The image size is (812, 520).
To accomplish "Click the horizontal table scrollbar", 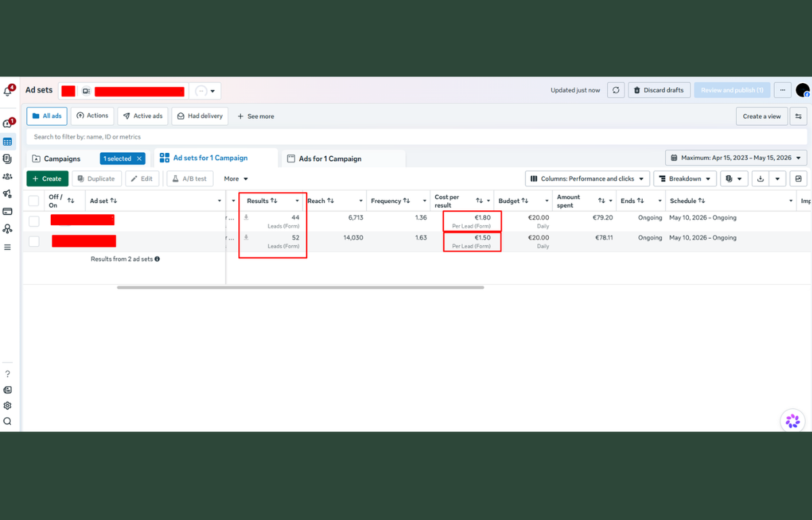I will pyautogui.click(x=300, y=287).
